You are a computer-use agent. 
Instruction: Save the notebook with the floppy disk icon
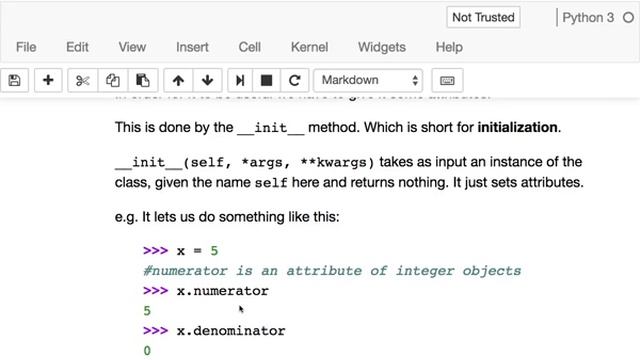pyautogui.click(x=15, y=80)
